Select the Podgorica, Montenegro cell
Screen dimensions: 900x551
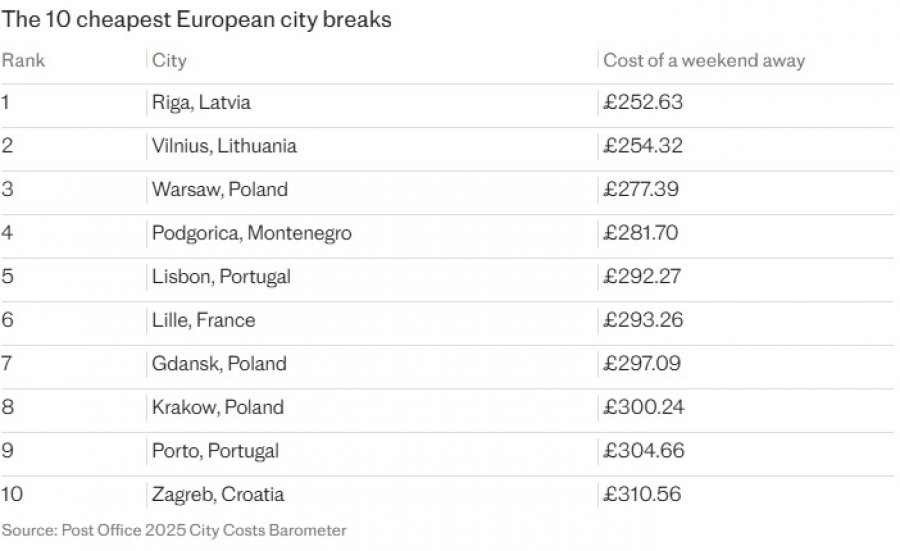point(251,233)
